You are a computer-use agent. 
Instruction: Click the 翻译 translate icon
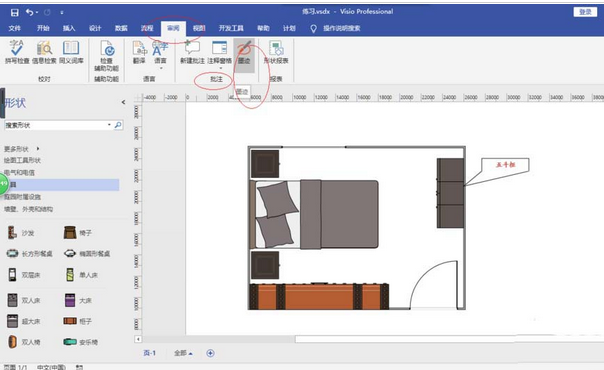(x=139, y=52)
